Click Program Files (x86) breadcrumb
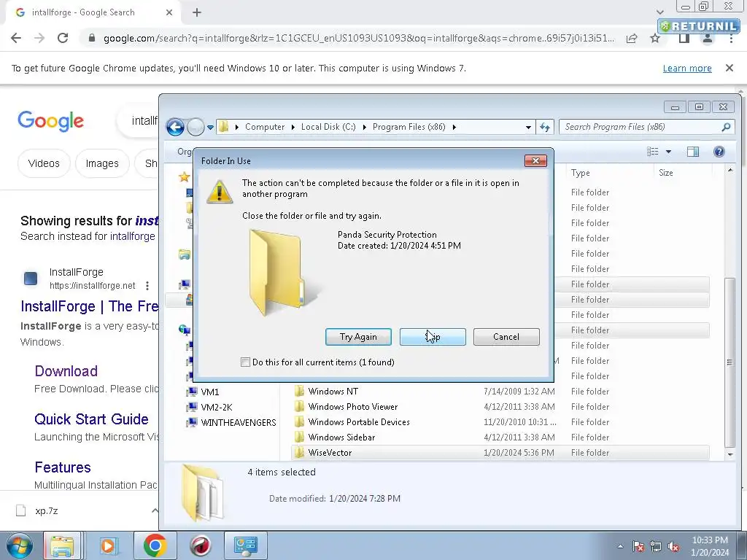Viewport: 747px width, 560px height. [x=409, y=127]
